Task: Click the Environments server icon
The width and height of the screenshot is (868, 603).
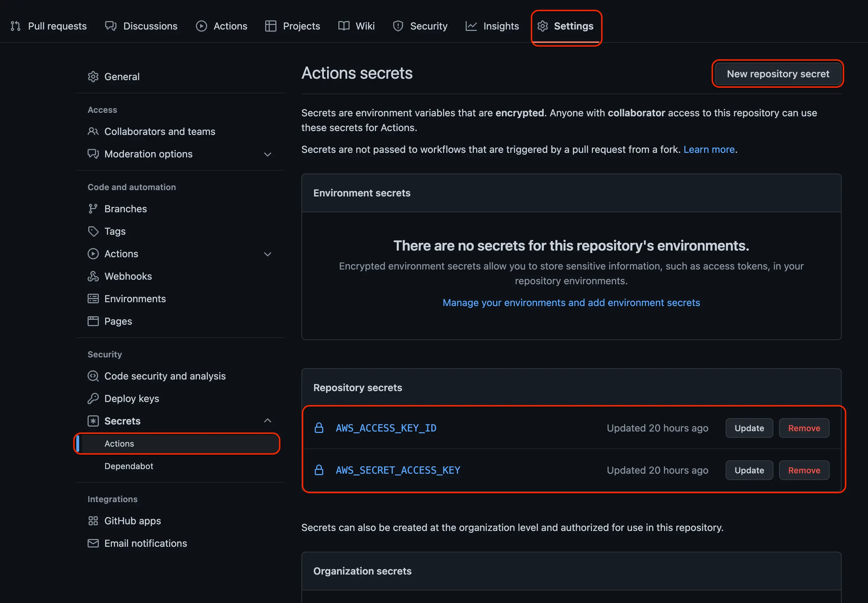Action: coord(93,299)
